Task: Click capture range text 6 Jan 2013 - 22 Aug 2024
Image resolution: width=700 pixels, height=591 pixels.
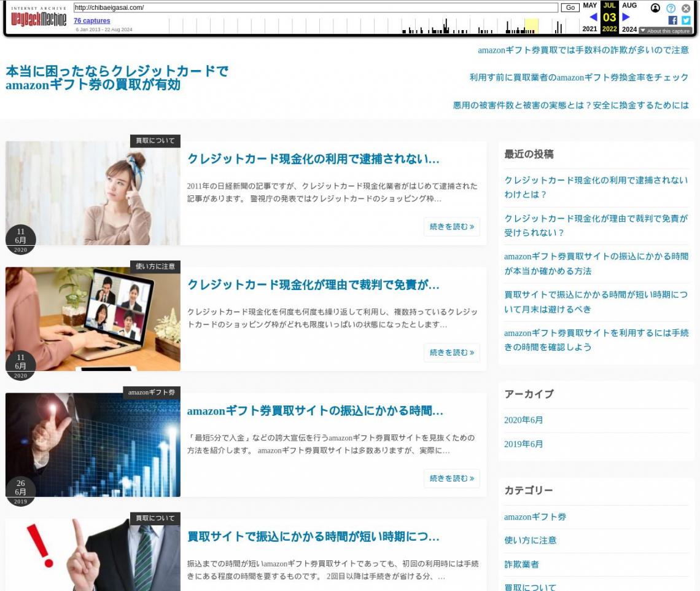Action: point(104,29)
